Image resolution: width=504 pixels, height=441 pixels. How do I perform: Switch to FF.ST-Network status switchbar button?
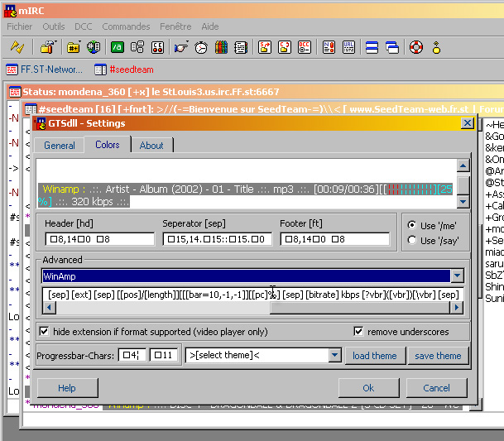pyautogui.click(x=45, y=70)
